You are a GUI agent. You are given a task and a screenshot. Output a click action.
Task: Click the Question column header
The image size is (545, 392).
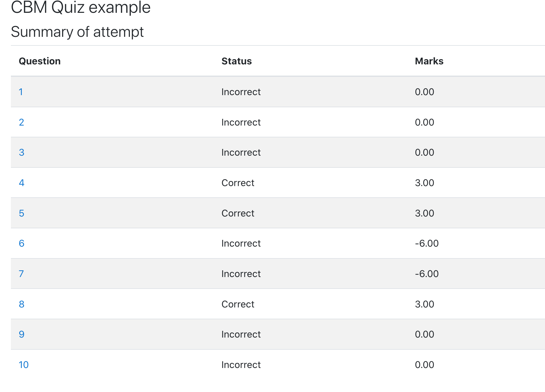[40, 61]
